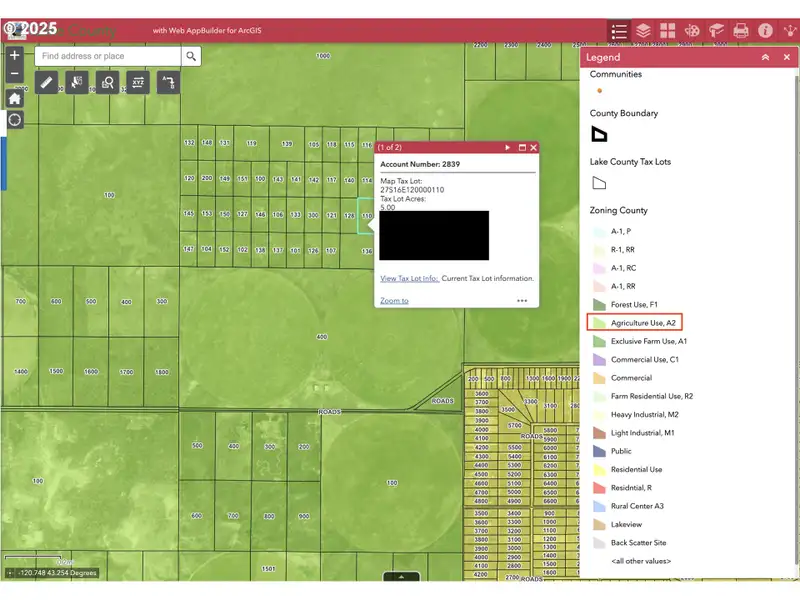Click the Home default extent button
The image size is (800, 600).
click(x=14, y=99)
